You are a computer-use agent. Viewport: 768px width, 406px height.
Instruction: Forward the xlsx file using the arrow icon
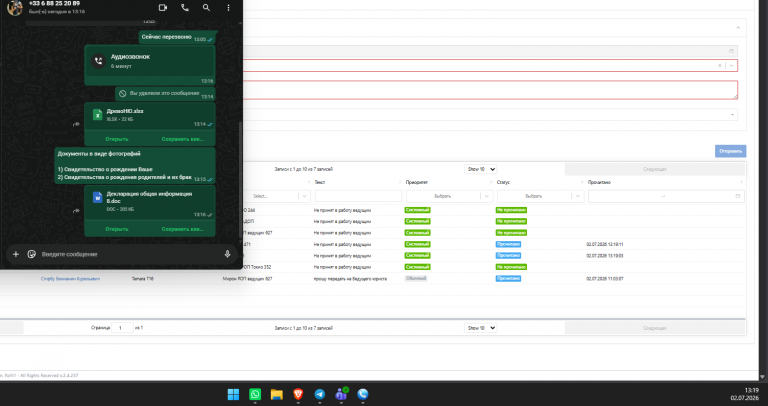click(76, 124)
